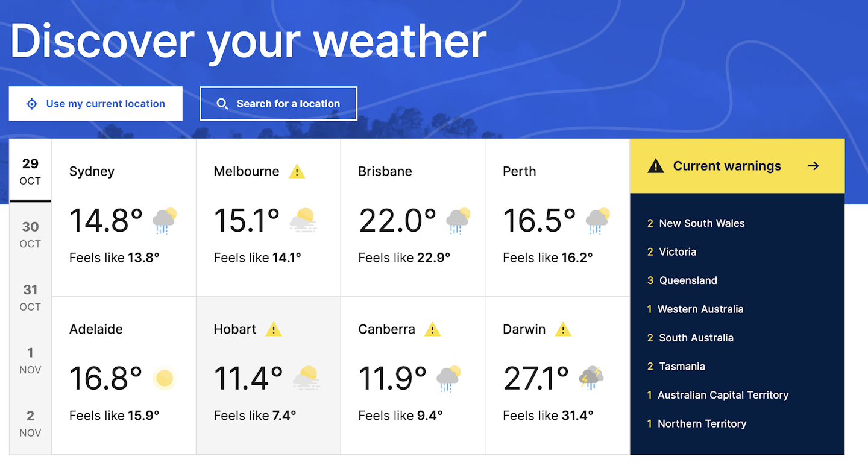View the Northern Territory warning
Viewport: 868px width, 468px height.
click(x=701, y=423)
